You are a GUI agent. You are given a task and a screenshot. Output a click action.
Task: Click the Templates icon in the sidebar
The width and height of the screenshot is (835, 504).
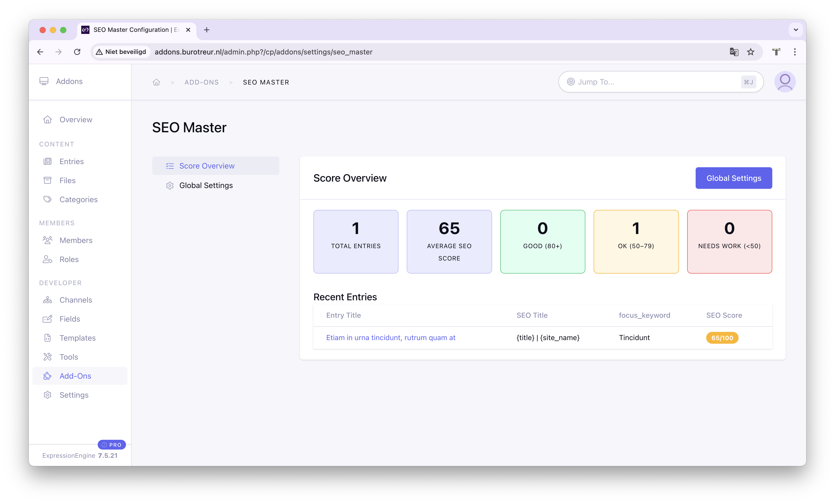click(x=48, y=338)
